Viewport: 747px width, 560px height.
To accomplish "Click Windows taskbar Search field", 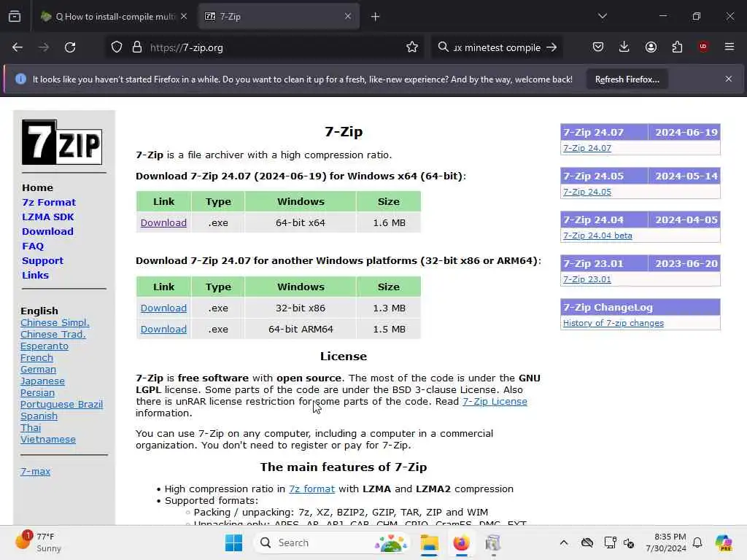I will tap(332, 542).
